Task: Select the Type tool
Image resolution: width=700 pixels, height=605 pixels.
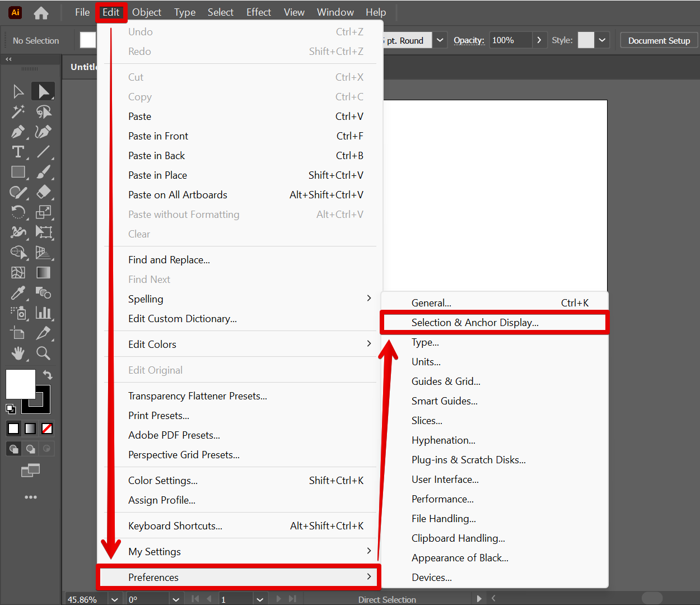Action: (18, 152)
